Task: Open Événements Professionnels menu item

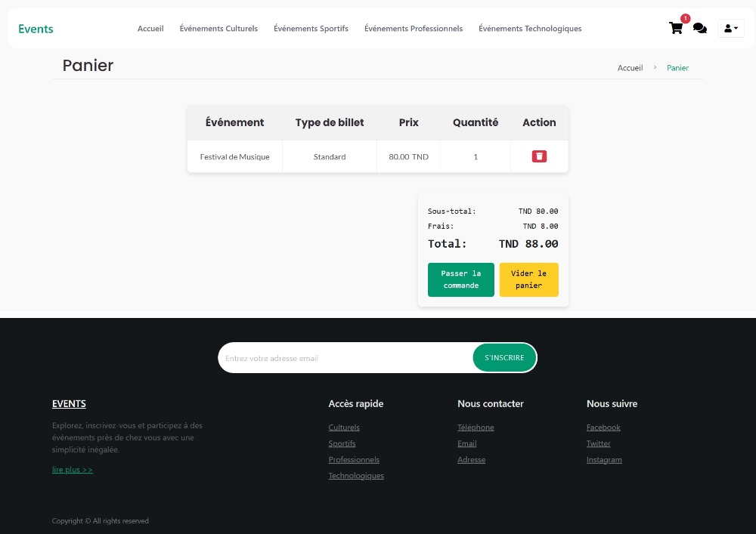Action: click(414, 29)
